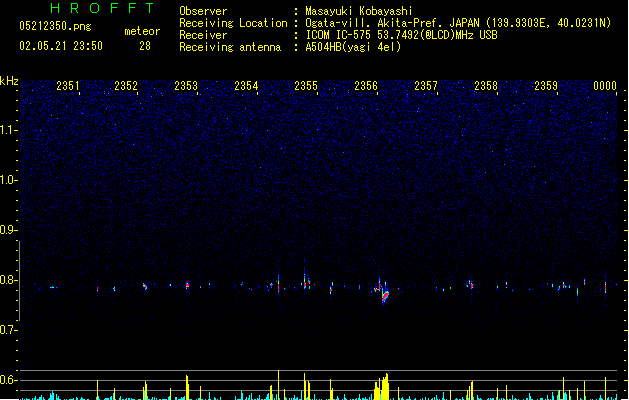Screen dimensions: 629x400
Task: Click the 1.1 kHz axis label
Action: tap(9, 130)
